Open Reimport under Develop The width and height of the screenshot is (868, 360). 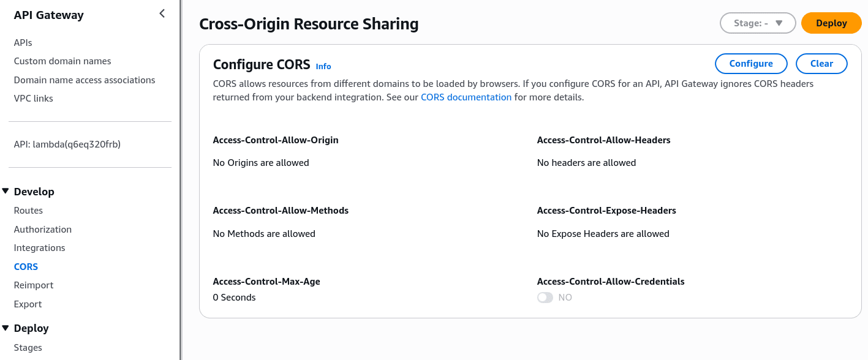pos(34,285)
